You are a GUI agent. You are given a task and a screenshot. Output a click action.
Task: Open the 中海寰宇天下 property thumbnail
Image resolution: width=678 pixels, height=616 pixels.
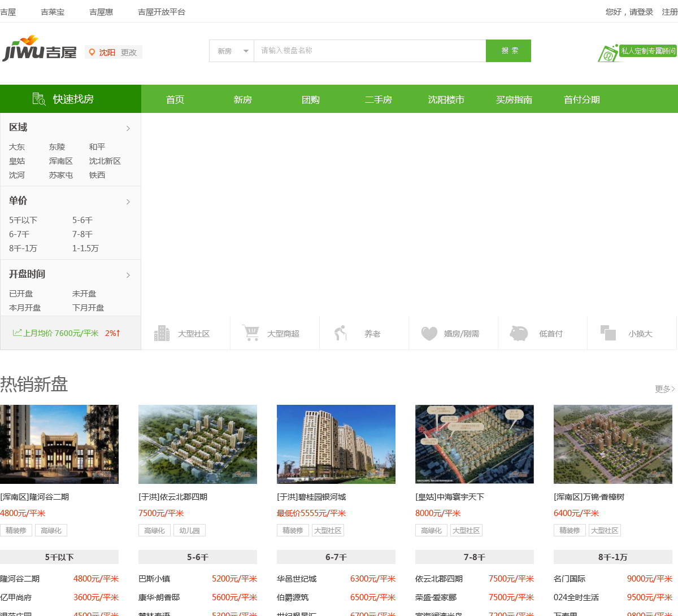pyautogui.click(x=475, y=444)
